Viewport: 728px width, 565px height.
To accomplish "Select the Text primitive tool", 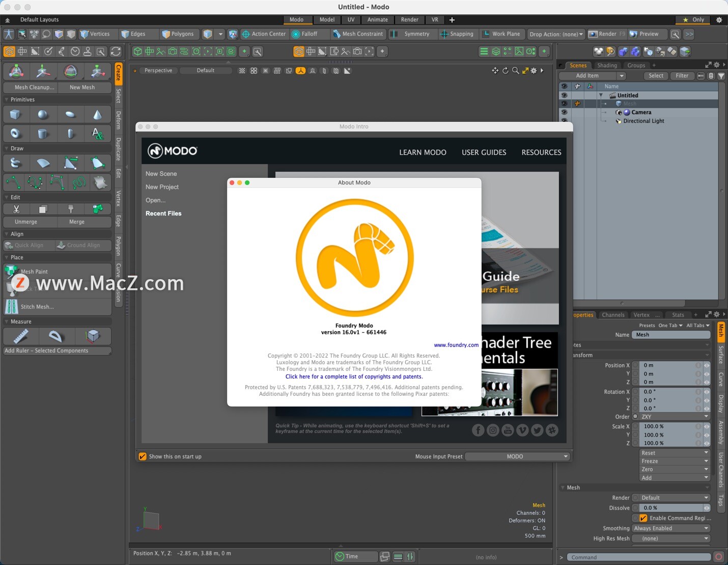I will [98, 133].
